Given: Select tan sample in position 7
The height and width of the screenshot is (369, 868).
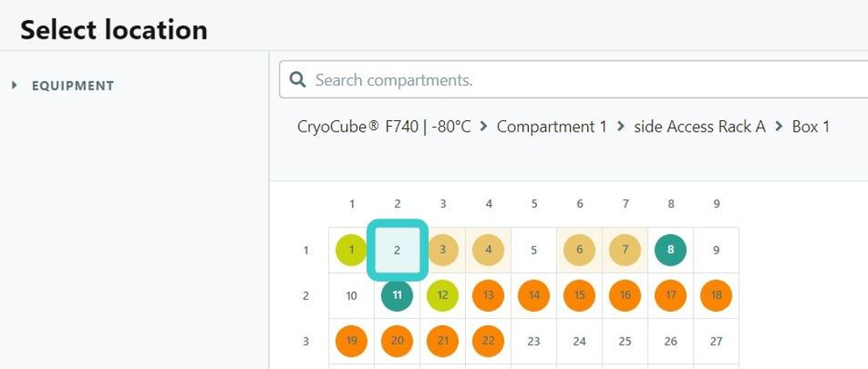Looking at the screenshot, I should (x=625, y=249).
